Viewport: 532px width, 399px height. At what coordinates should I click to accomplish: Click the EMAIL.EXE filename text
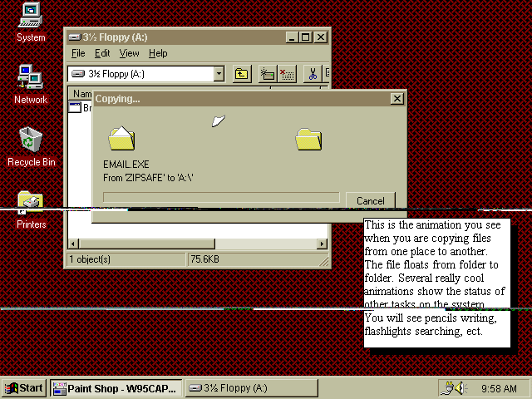point(126,165)
